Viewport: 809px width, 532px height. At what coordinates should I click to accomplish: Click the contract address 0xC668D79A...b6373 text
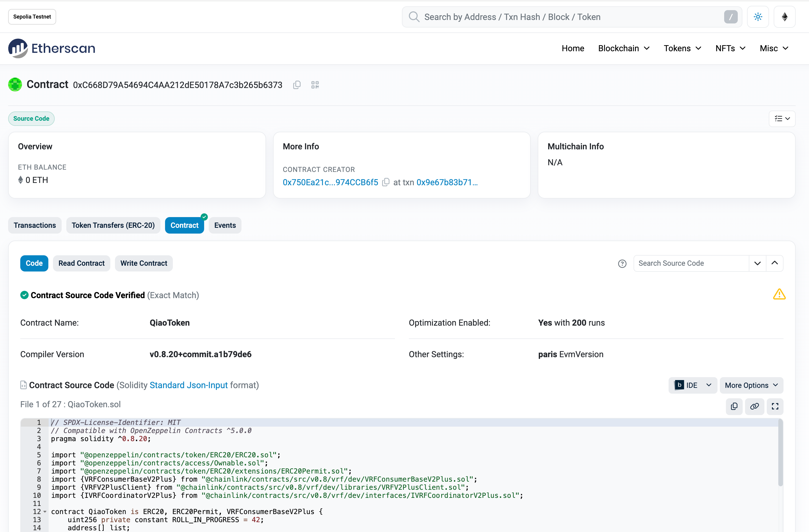[178, 85]
